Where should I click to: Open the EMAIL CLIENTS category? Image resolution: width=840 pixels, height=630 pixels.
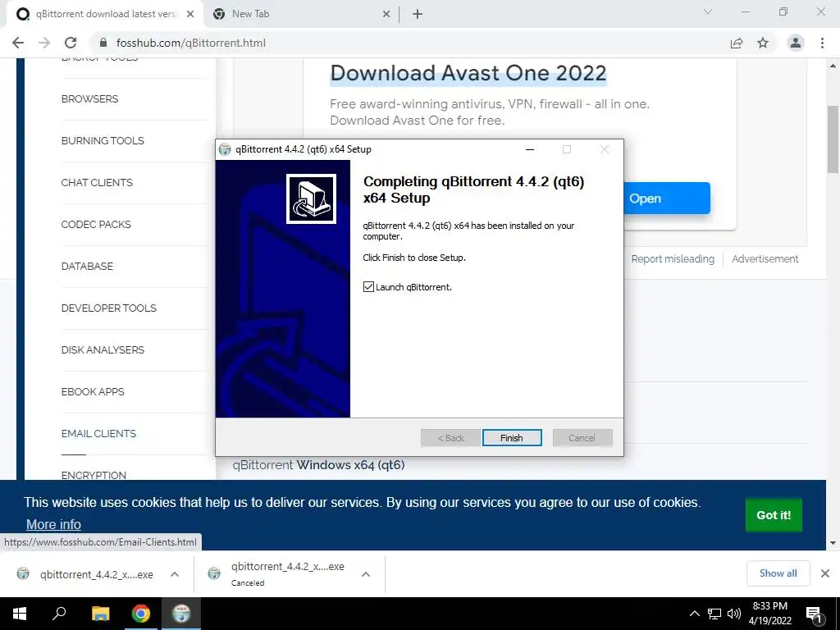coord(98,433)
